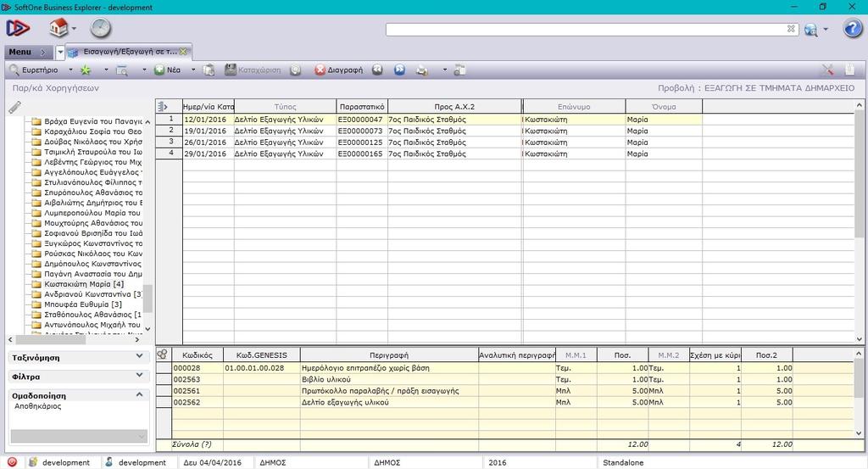The image size is (868, 469).
Task: Click the company icon in status bar
Action: coord(33,462)
